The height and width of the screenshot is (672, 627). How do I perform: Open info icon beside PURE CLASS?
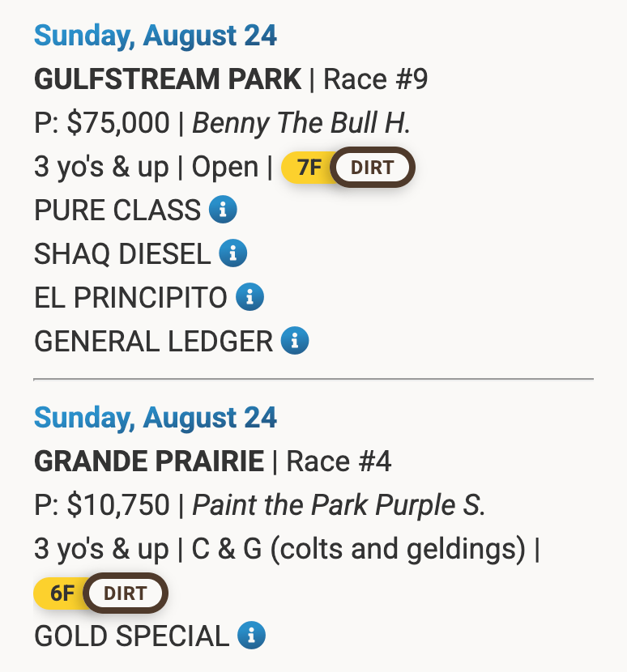click(x=223, y=211)
